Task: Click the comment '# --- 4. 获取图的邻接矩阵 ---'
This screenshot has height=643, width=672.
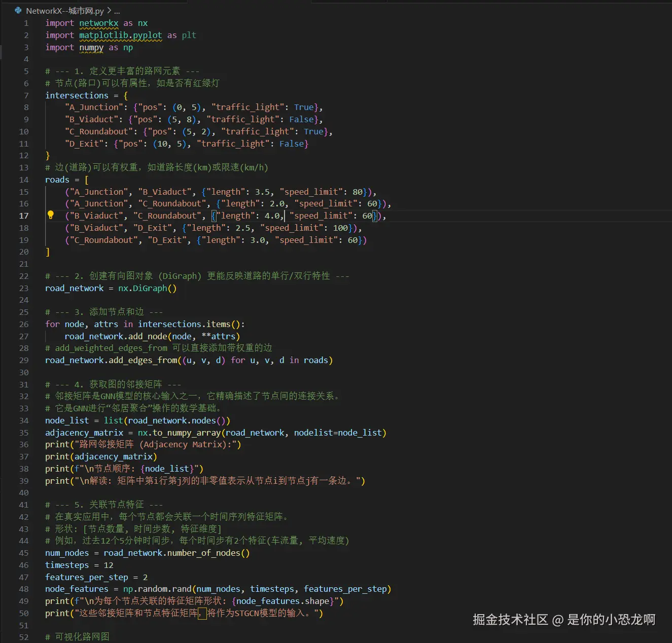Action: click(x=113, y=385)
